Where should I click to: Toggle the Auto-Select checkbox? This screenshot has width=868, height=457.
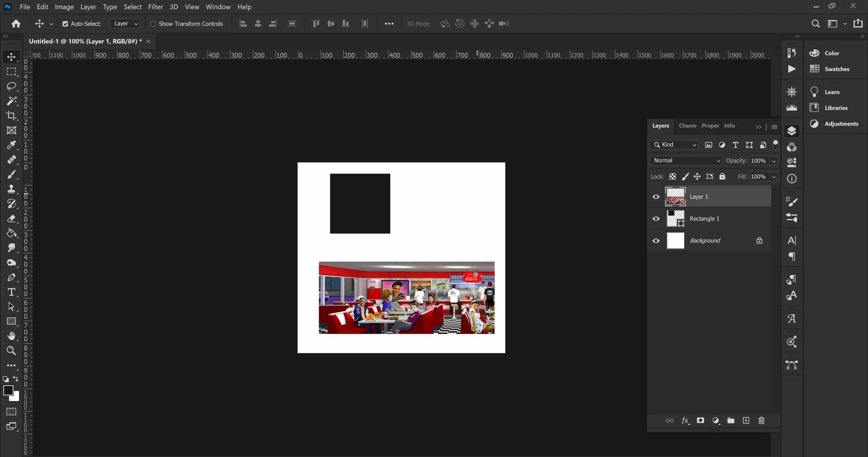tap(65, 24)
